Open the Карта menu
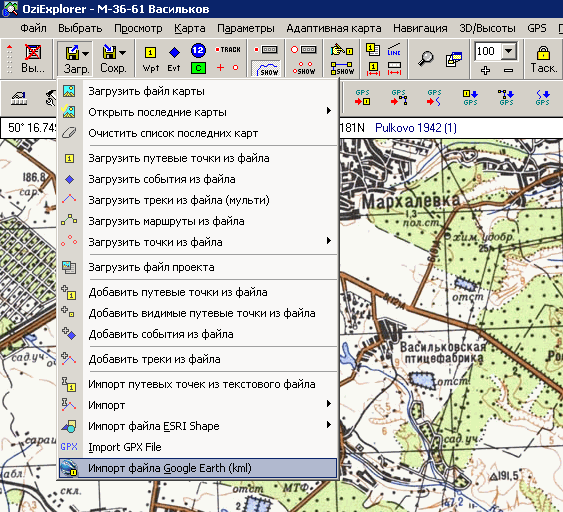The image size is (563, 512). coord(190,28)
